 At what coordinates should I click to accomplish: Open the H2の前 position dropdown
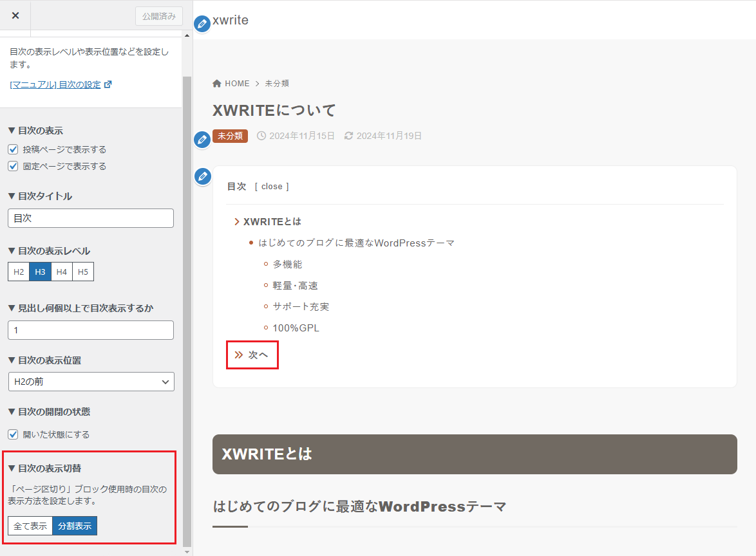[x=91, y=382]
